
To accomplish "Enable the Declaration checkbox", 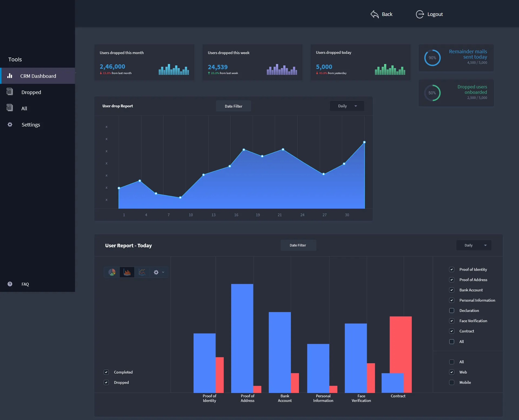I will pos(452,311).
